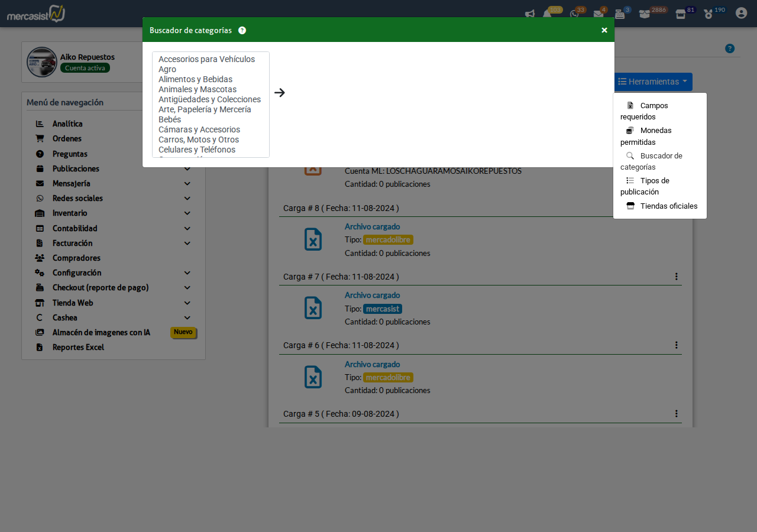Open three-dot options for Carga # 7
This screenshot has width=757, height=532.
676,277
